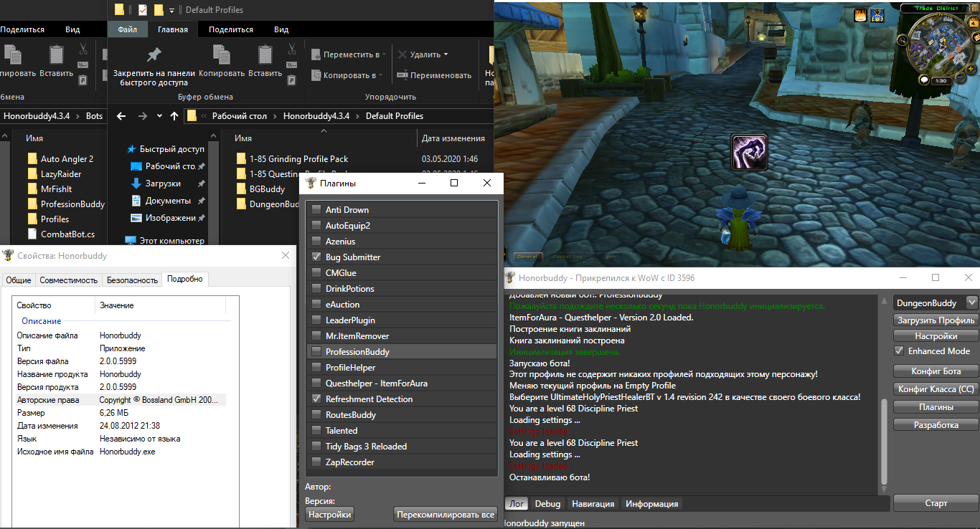Expand chevron after Honorbuddy4.3.4 in Default Profiles path
This screenshot has width=980, height=529.
coord(357,116)
